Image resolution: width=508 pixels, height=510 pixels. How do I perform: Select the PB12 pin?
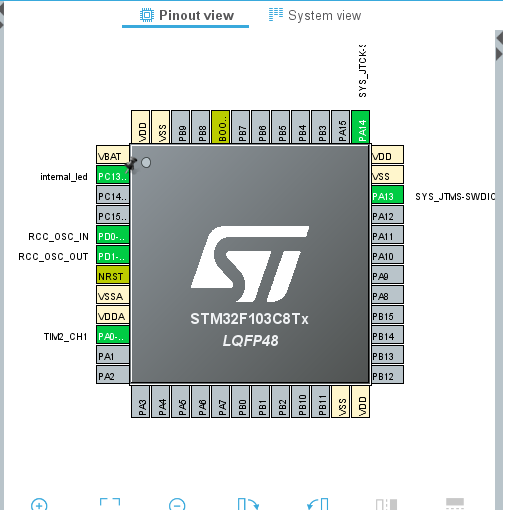(x=387, y=375)
